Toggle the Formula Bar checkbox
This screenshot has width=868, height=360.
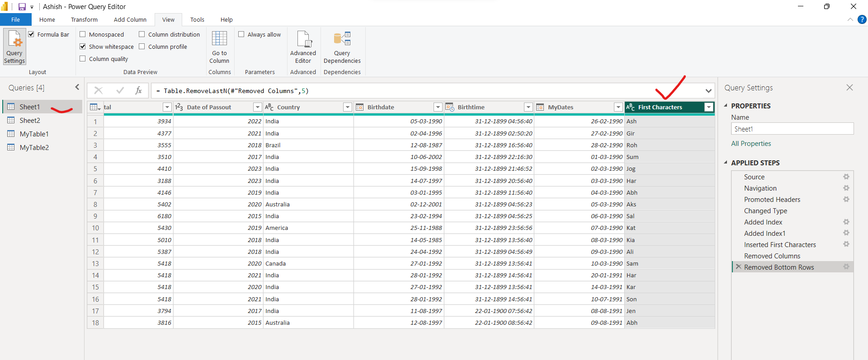(31, 34)
